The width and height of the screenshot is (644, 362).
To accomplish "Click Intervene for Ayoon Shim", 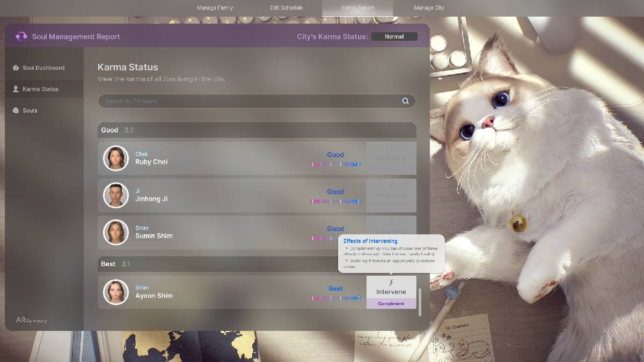I will pos(391,287).
